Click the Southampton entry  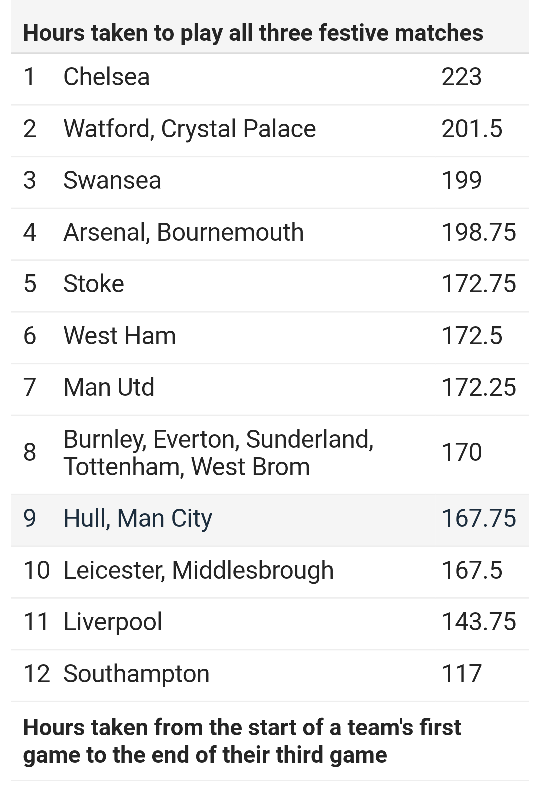[x=136, y=674]
